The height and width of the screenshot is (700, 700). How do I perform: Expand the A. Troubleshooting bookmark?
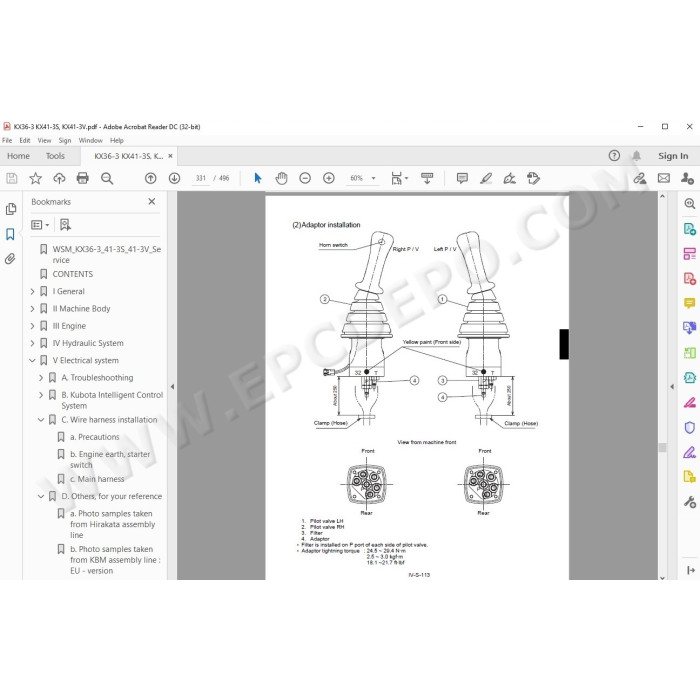(x=41, y=378)
